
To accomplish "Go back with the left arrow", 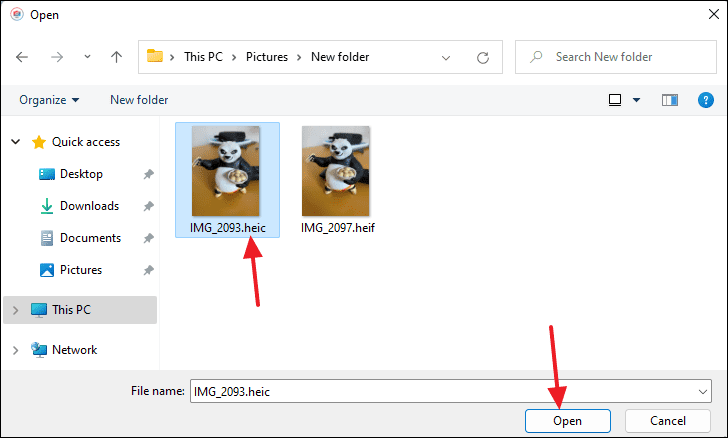I will (x=22, y=57).
